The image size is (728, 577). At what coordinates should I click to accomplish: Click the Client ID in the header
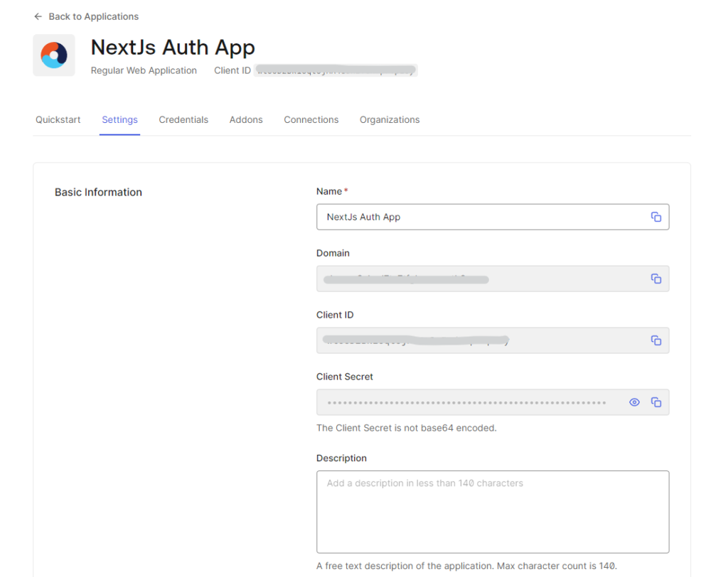click(x=335, y=70)
